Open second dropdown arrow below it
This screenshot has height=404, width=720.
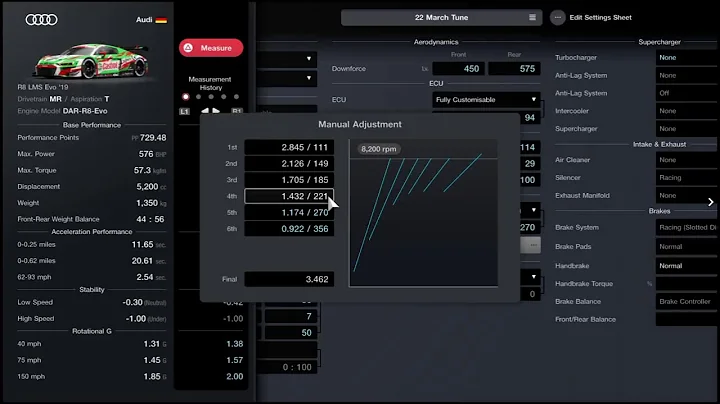pos(309,78)
